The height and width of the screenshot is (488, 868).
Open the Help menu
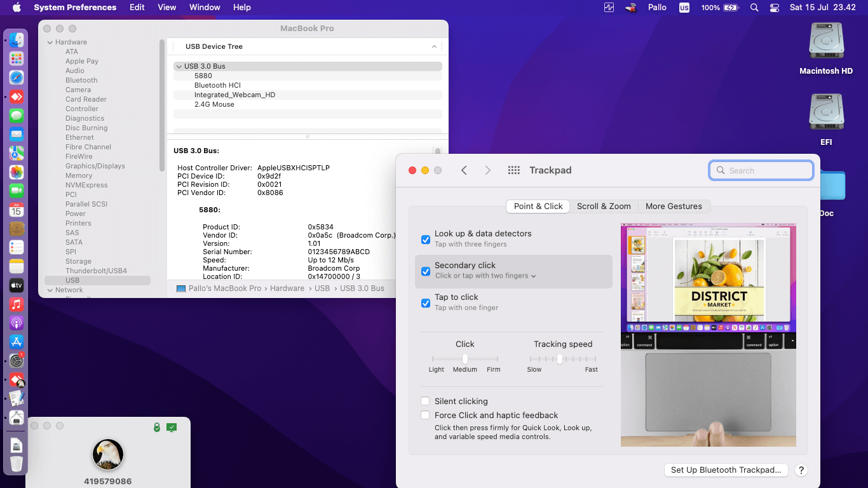(242, 8)
